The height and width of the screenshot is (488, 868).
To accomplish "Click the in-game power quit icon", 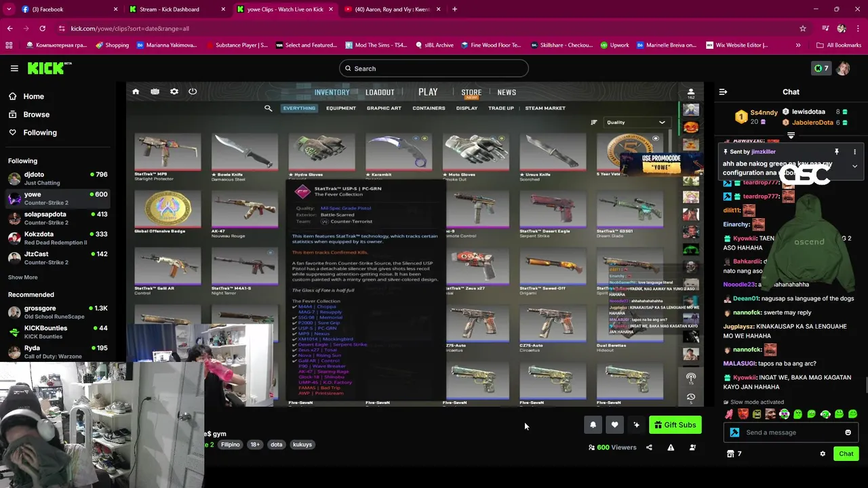I will (x=193, y=91).
